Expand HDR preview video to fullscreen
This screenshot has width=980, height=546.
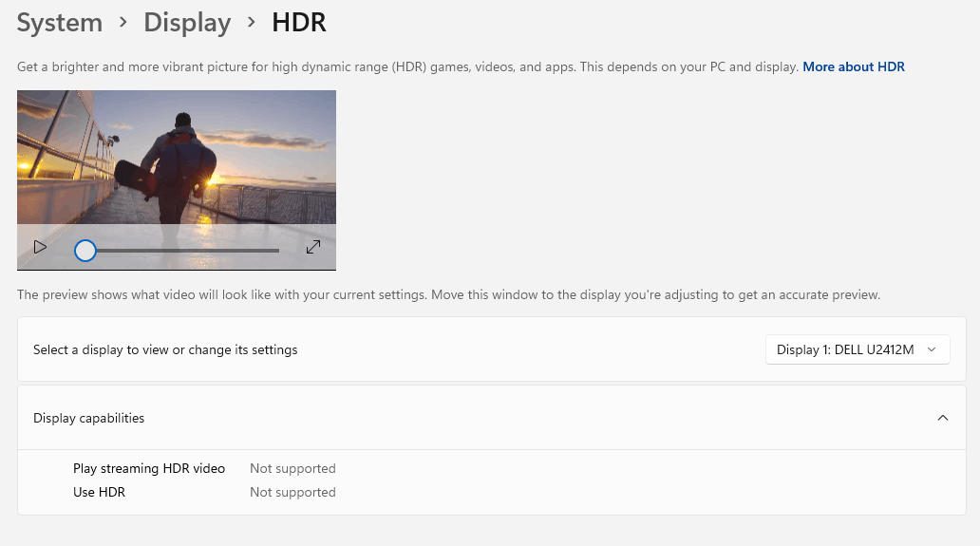click(x=313, y=248)
